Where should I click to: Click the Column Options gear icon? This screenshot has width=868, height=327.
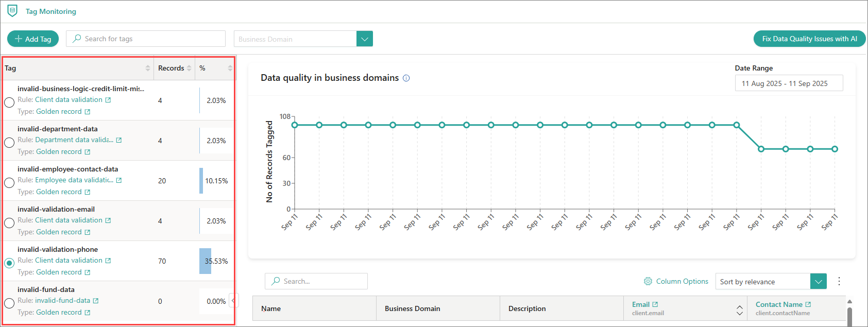coord(648,281)
